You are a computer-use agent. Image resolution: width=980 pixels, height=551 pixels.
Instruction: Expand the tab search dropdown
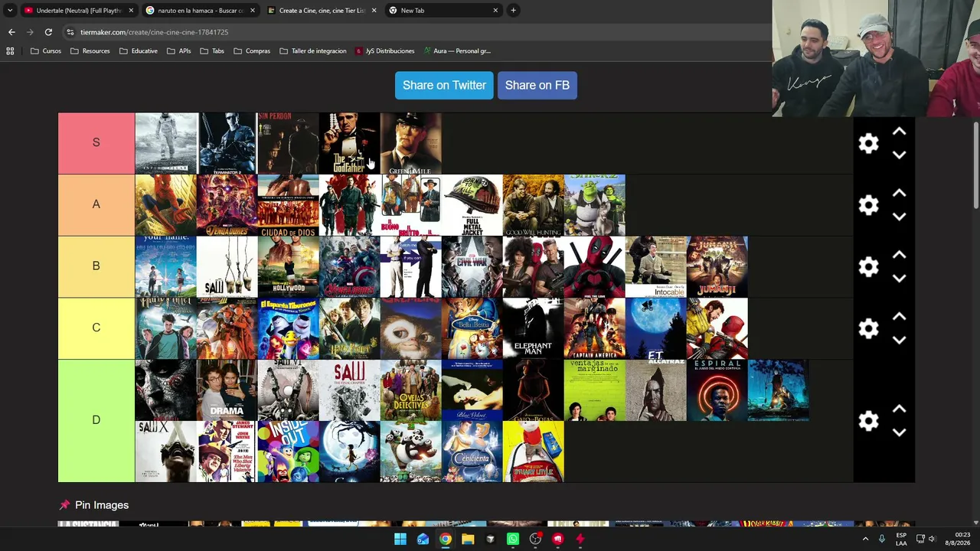[x=9, y=11]
